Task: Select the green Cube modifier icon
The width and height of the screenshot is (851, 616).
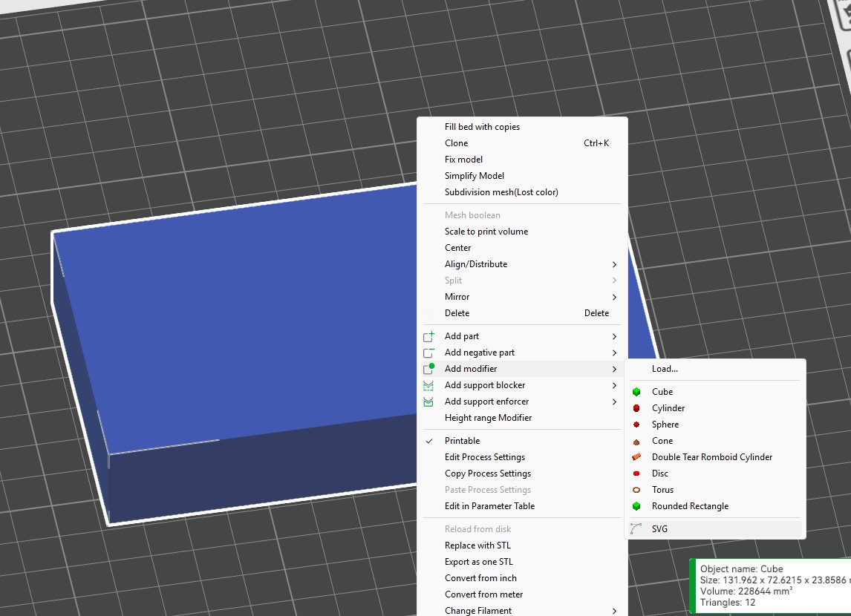Action: click(x=636, y=392)
